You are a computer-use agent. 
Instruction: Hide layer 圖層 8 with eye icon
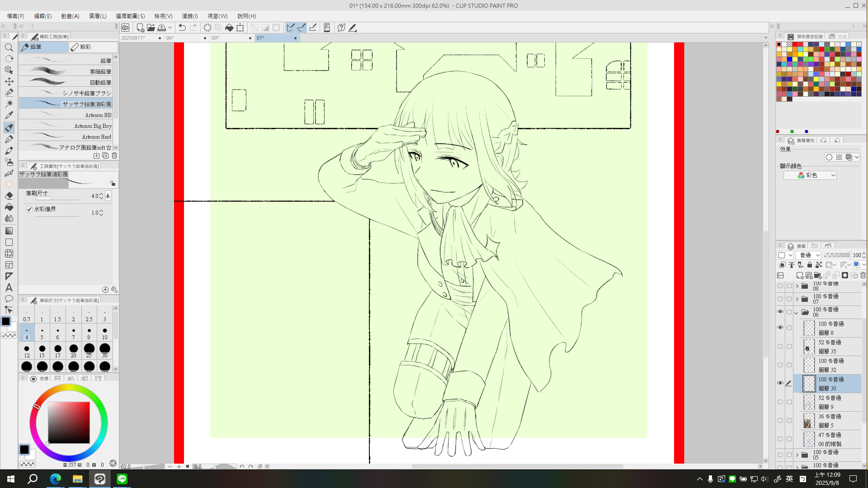780,328
